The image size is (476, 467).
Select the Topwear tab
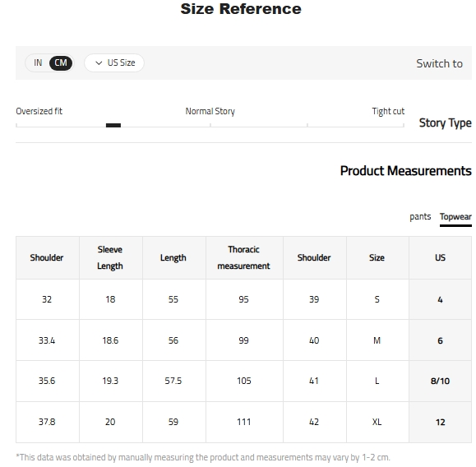point(455,217)
